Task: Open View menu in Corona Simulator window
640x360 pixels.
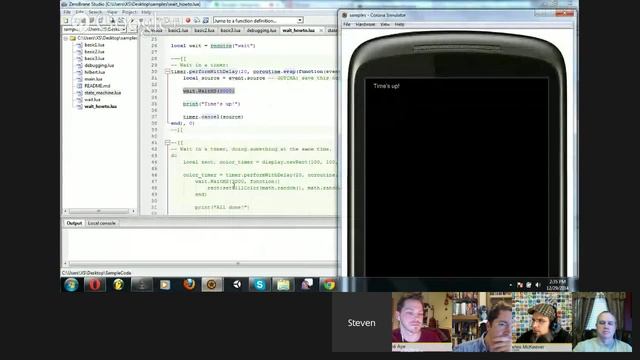Action: tap(385, 24)
